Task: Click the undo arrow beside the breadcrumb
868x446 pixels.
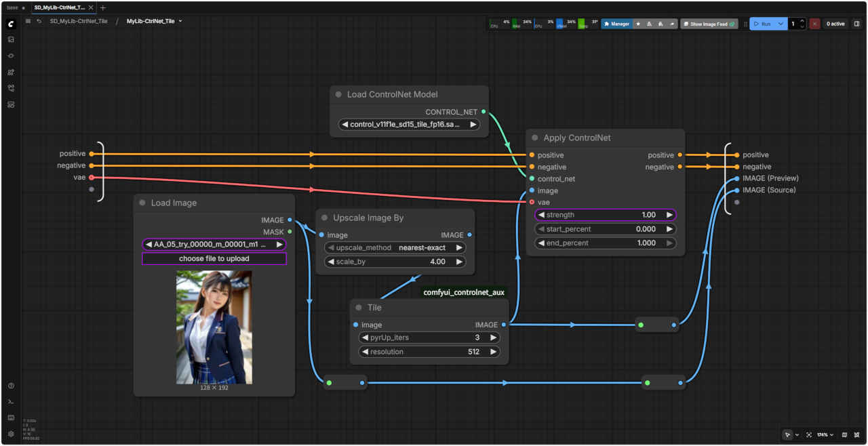Action: coord(39,21)
